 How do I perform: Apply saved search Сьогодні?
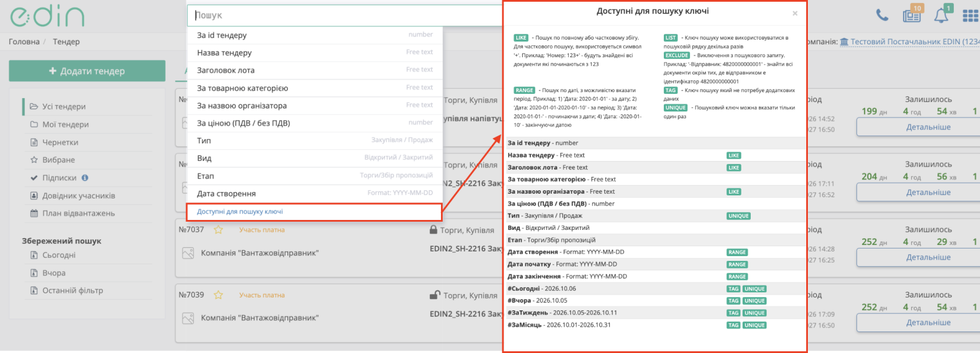(x=58, y=255)
